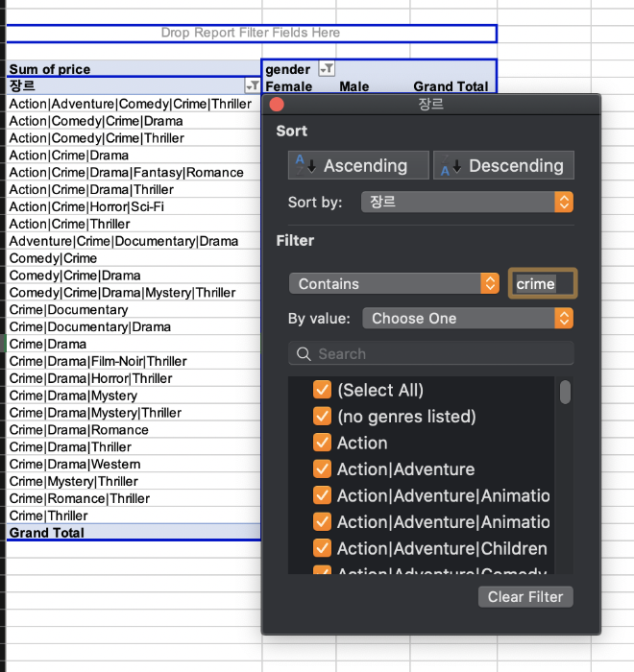
Task: Open the gender column filter icon
Action: 327,68
